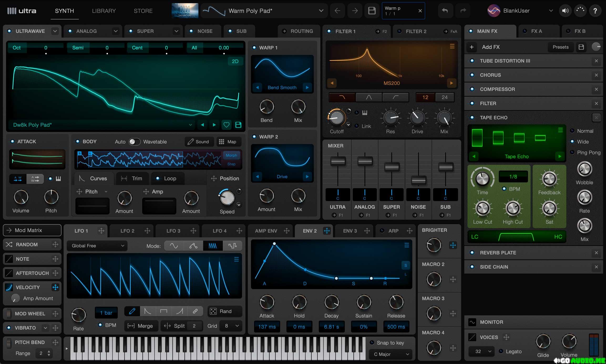
Task: Toggle the CHORUS effect power
Action: pyautogui.click(x=472, y=75)
